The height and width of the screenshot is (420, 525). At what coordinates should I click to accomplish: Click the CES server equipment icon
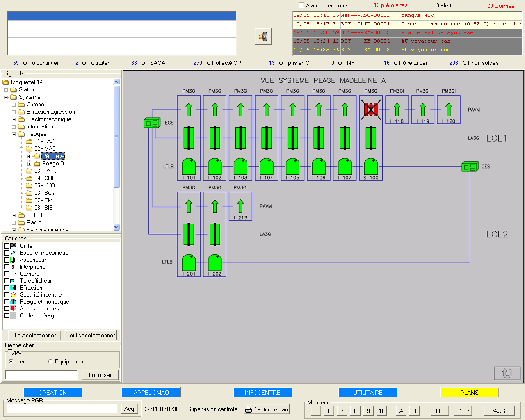pyautogui.click(x=470, y=167)
